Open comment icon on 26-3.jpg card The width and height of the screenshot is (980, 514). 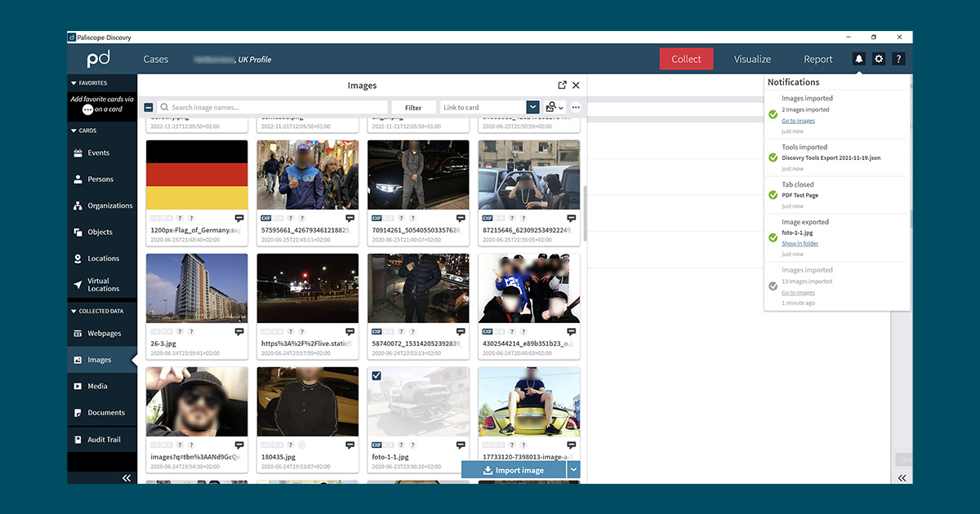(x=239, y=332)
